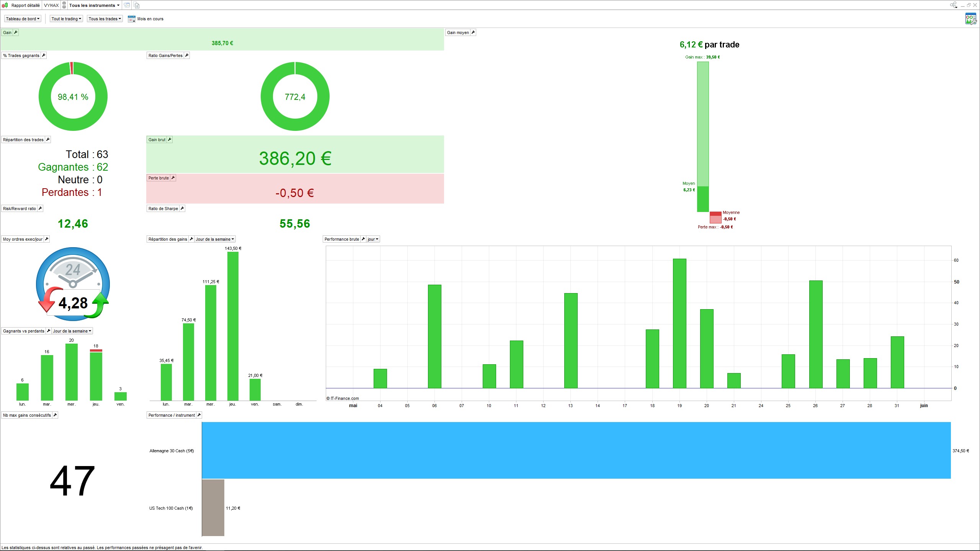Click the share icon in window corner
980x551 pixels.
click(x=953, y=5)
